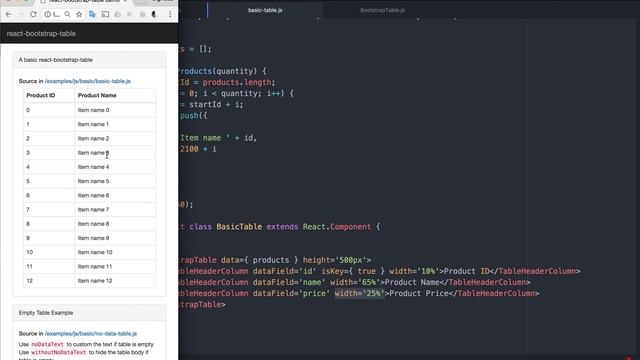Click dataField='name' in the editor

(x=289, y=282)
